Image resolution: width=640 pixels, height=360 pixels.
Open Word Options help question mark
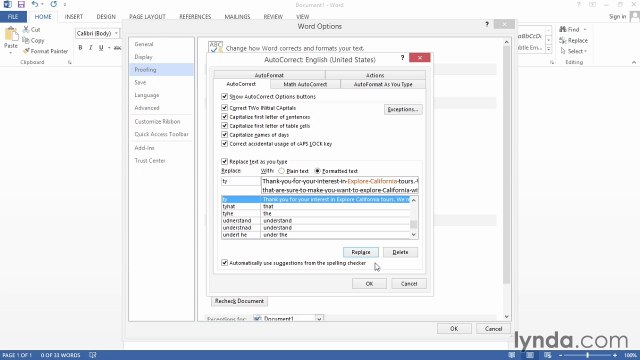pyautogui.click(x=487, y=24)
